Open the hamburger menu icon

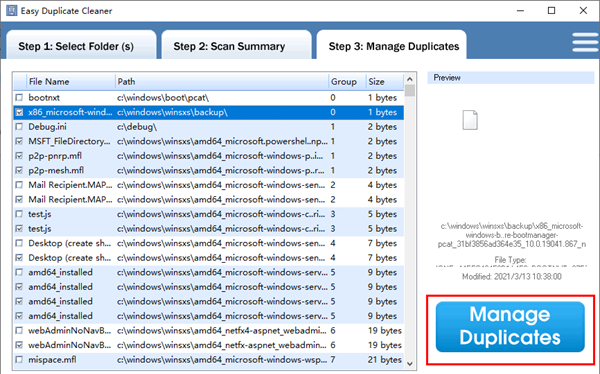coord(585,42)
